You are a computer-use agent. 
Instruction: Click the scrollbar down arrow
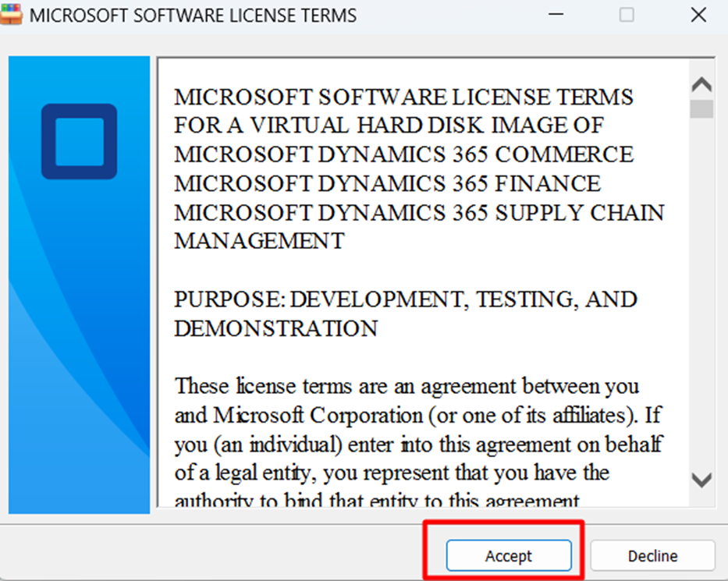pyautogui.click(x=701, y=480)
